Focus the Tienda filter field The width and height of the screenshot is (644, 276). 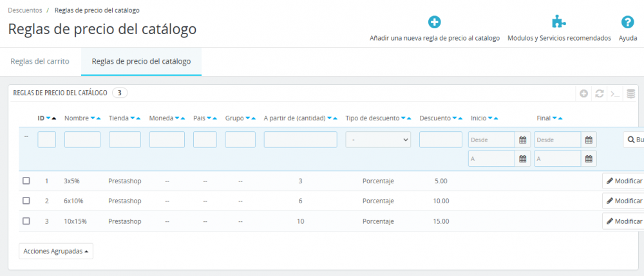(x=125, y=140)
